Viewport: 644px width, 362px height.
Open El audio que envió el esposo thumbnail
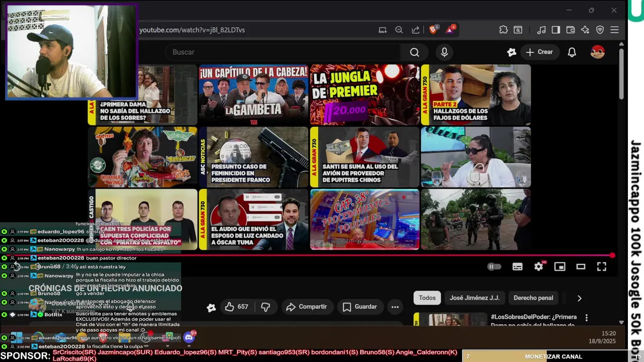tap(254, 219)
